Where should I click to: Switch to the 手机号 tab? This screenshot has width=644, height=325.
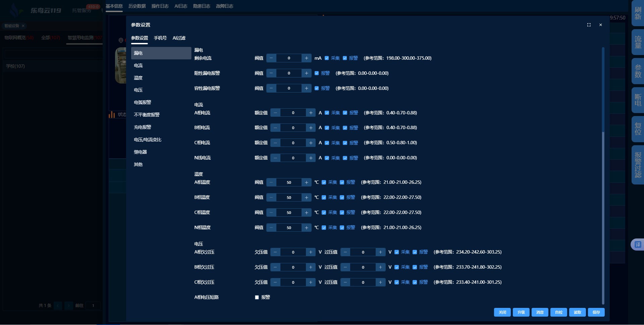click(160, 38)
